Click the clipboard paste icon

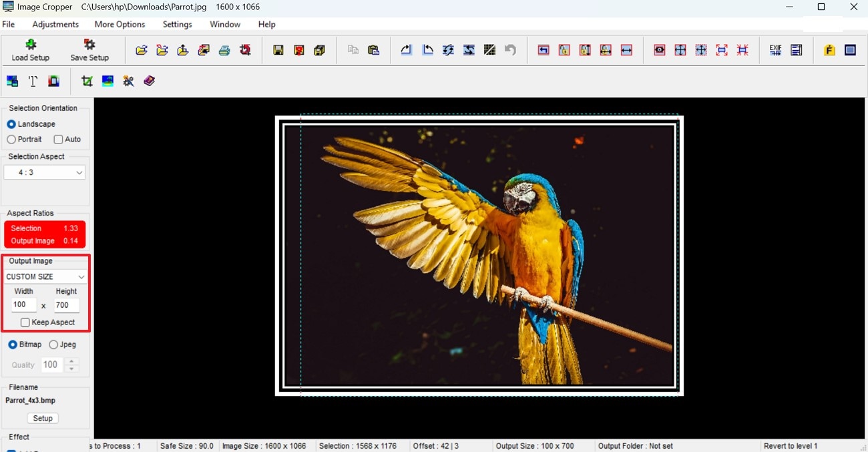coord(373,50)
